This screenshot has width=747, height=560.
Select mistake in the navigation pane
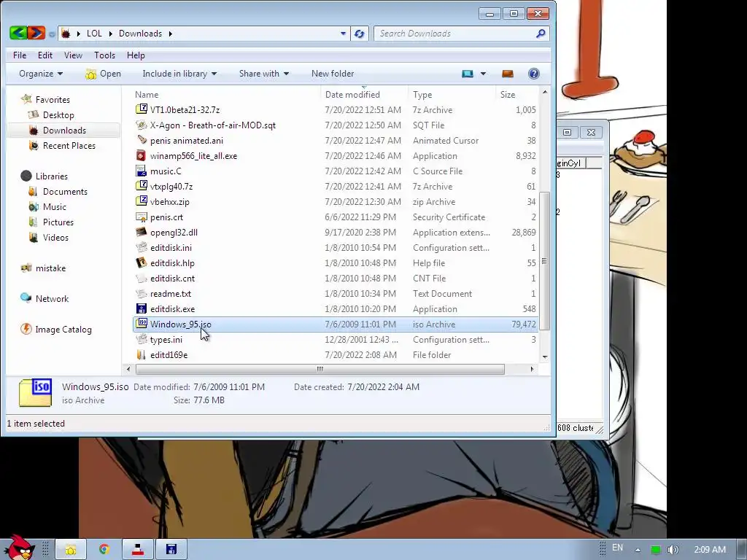tap(50, 268)
